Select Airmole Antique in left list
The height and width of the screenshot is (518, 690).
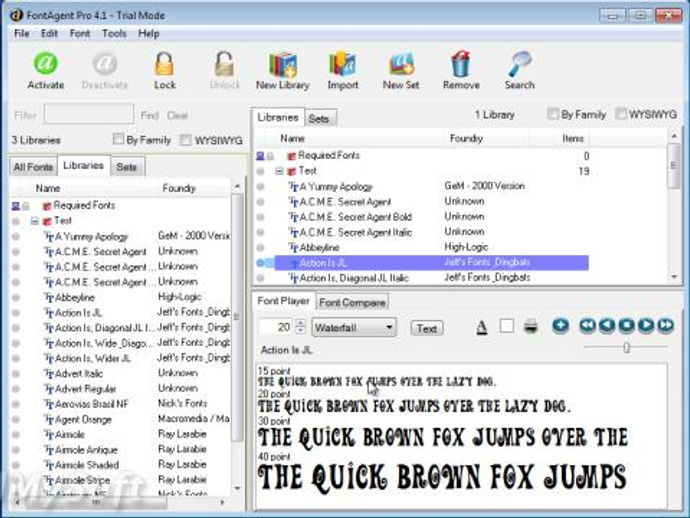[86, 450]
